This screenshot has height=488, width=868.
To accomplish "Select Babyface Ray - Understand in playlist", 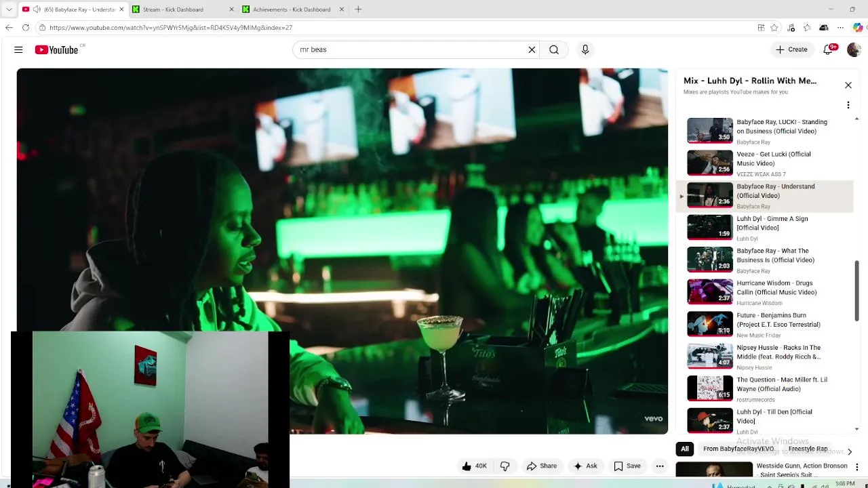I will point(765,196).
